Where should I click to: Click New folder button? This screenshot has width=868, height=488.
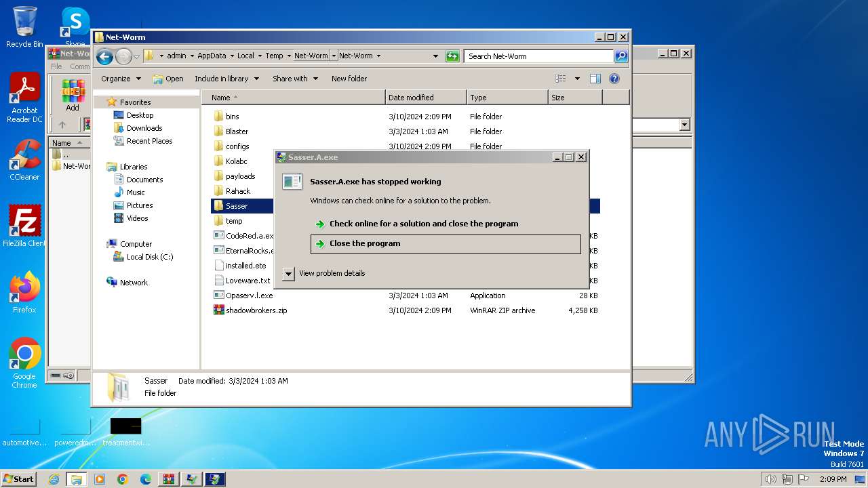tap(349, 79)
